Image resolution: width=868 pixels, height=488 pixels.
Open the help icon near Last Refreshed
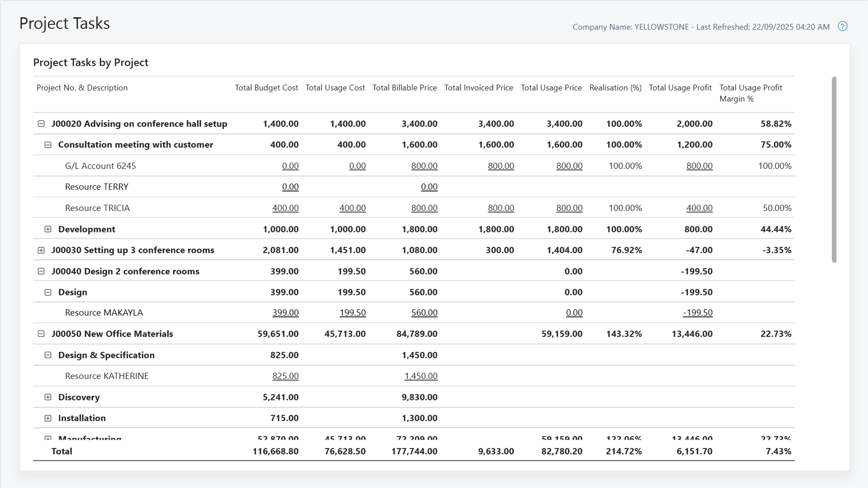843,26
